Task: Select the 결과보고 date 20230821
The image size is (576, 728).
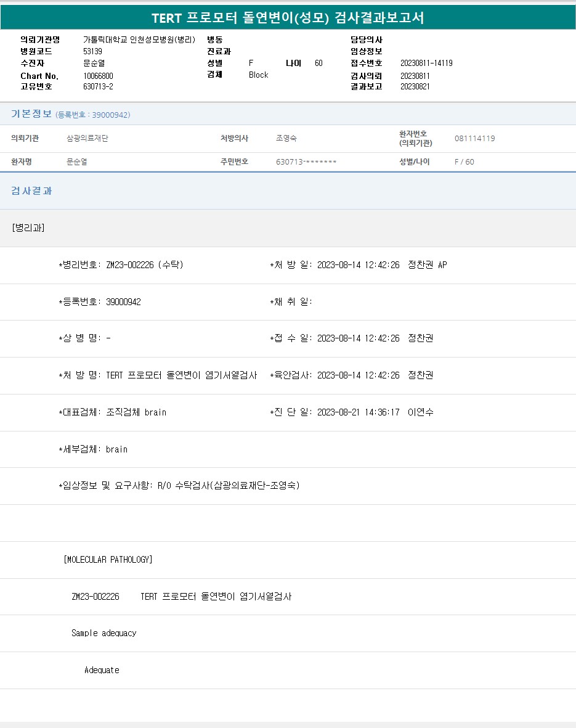Action: tap(415, 87)
